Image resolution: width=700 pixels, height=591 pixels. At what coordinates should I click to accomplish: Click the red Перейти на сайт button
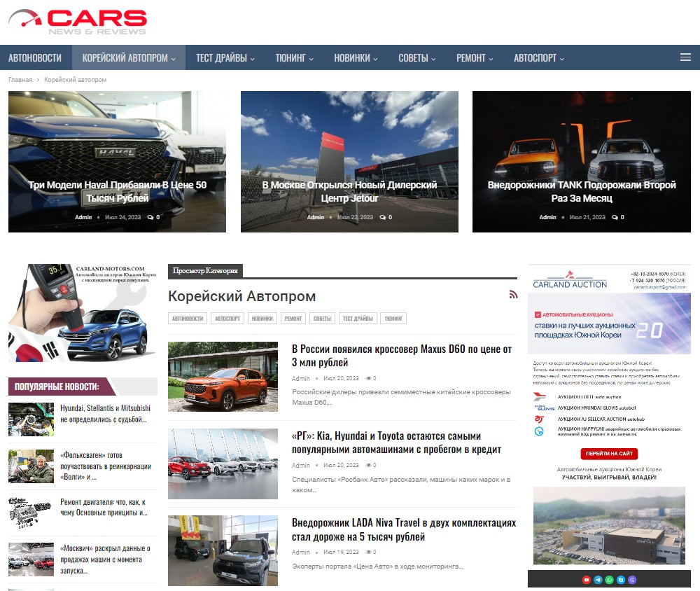pos(610,454)
